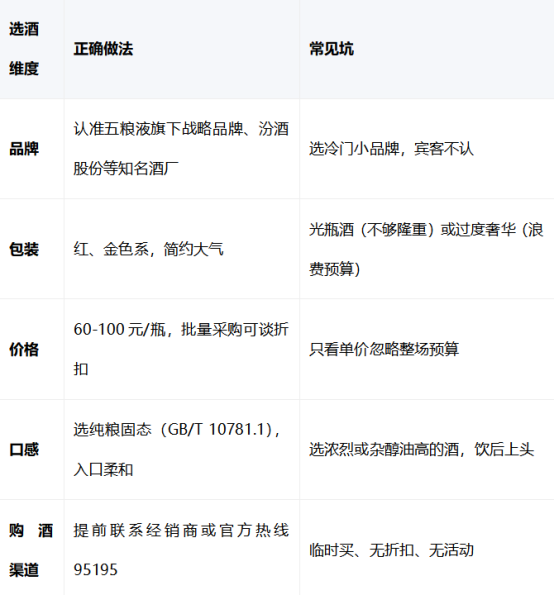
Task: Select the 价格 row label
Action: pos(24,349)
